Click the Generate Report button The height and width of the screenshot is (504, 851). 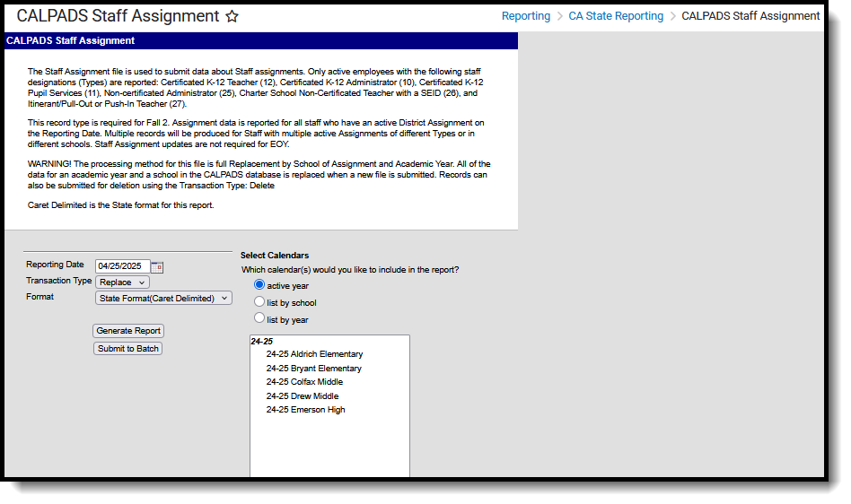click(x=128, y=331)
